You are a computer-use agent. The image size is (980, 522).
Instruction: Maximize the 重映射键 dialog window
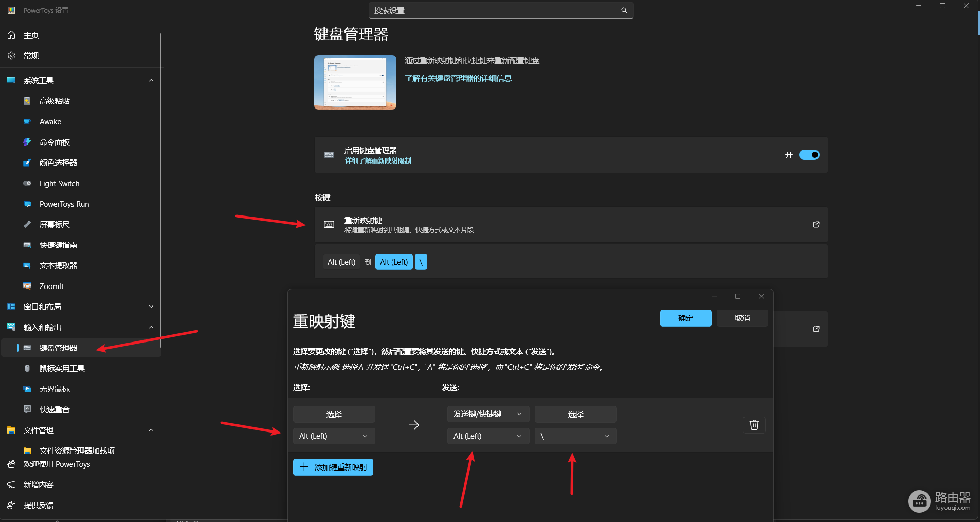coord(738,296)
